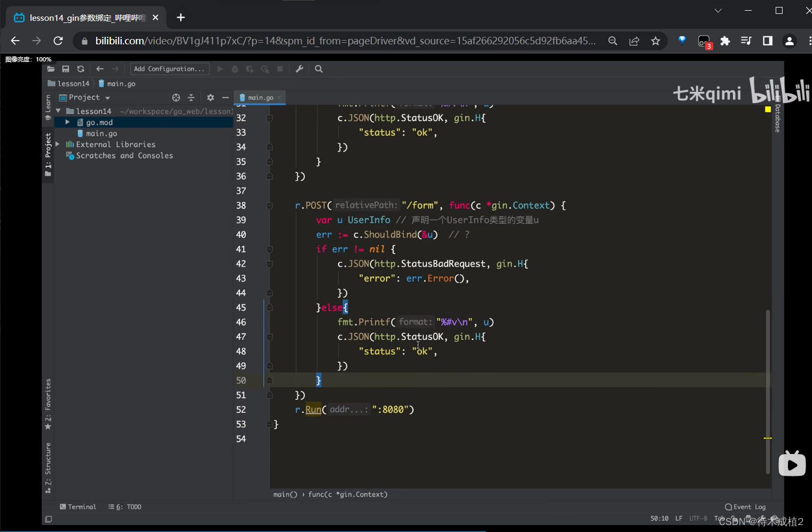812x532 pixels.
Task: Toggle code fold marker on line 41
Action: [270, 249]
